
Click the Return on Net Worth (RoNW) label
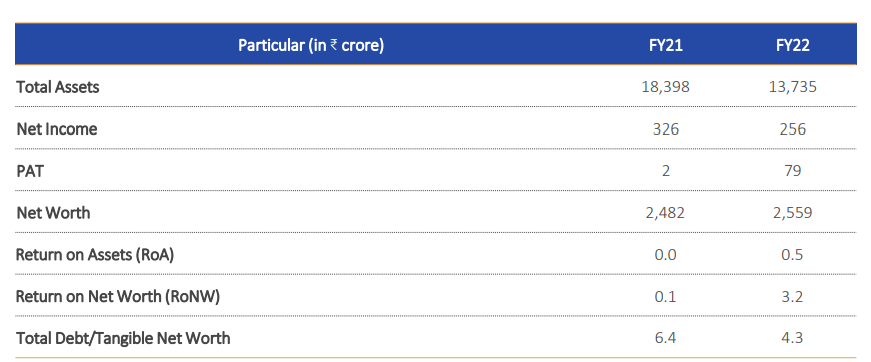tap(118, 296)
